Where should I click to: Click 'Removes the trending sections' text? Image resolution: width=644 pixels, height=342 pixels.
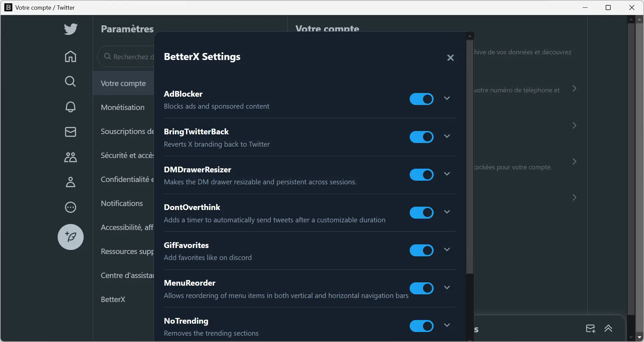[x=211, y=333]
